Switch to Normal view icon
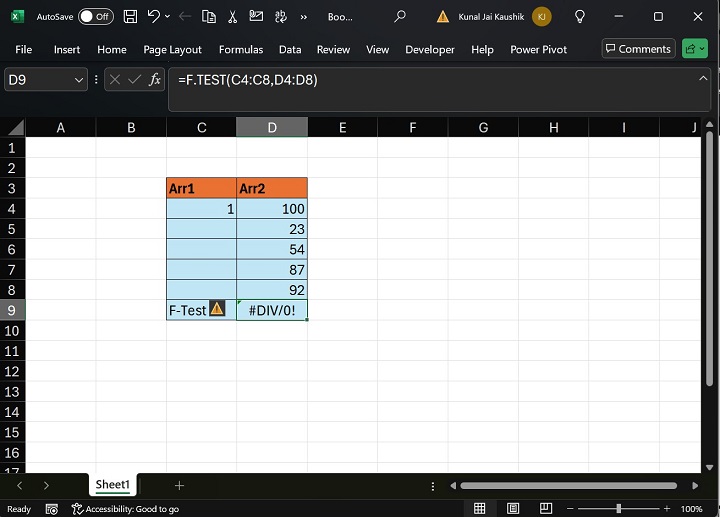The height and width of the screenshot is (517, 720). [479, 508]
